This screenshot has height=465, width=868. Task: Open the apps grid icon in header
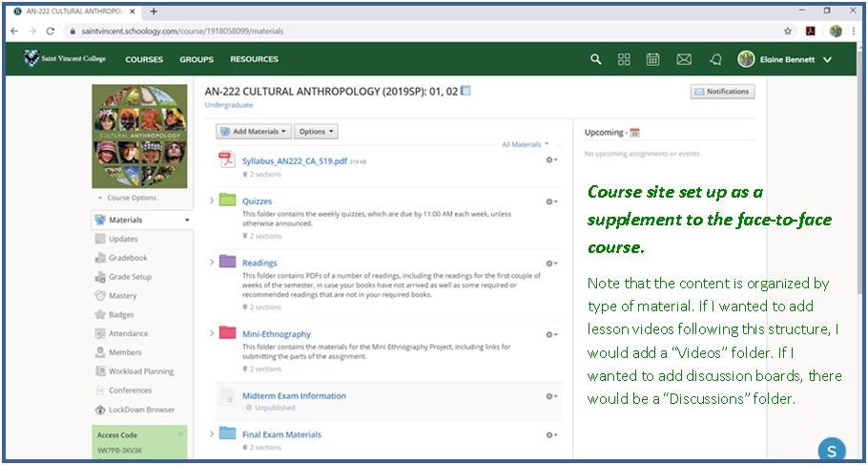(x=624, y=59)
